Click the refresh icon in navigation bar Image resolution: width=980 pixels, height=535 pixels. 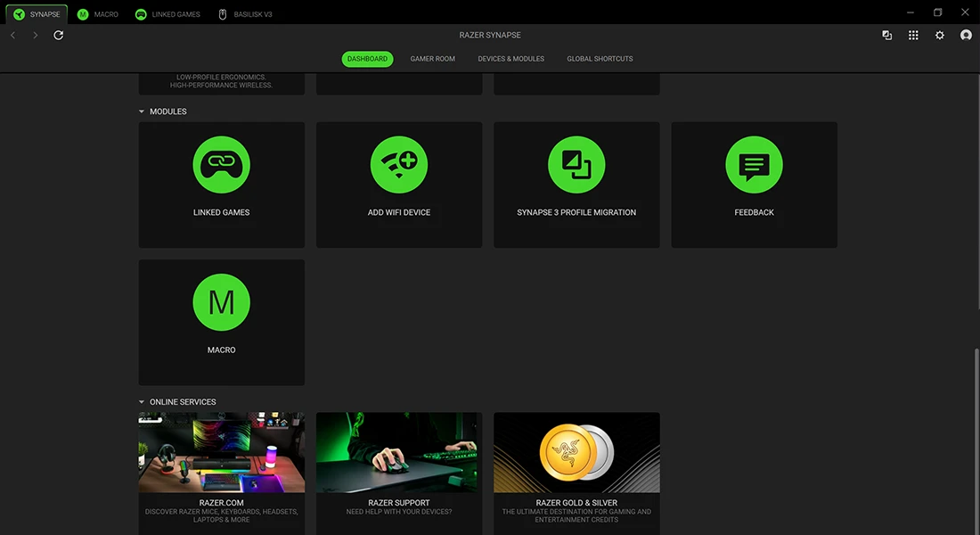coord(58,35)
